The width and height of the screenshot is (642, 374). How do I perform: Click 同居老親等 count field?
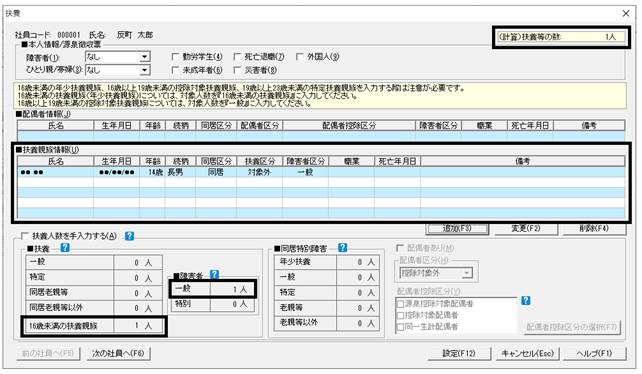138,293
